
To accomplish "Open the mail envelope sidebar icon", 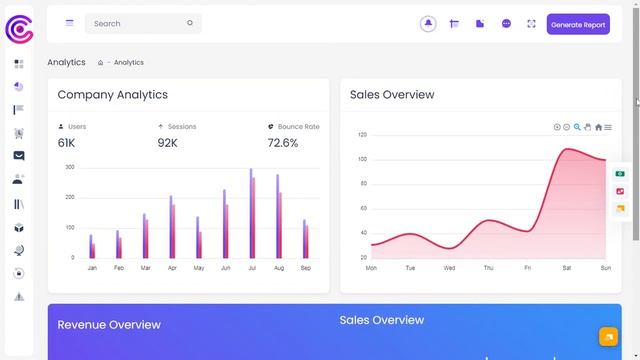I will [x=19, y=156].
